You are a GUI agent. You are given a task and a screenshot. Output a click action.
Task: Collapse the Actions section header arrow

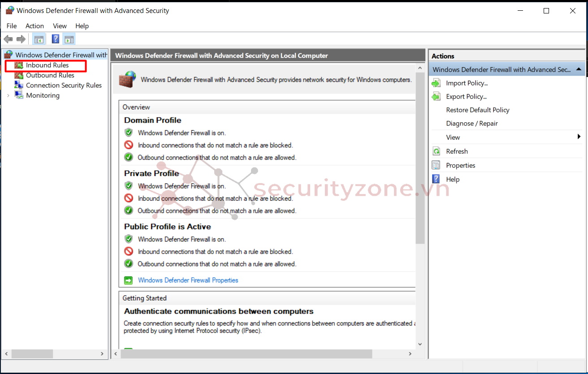[x=579, y=69]
